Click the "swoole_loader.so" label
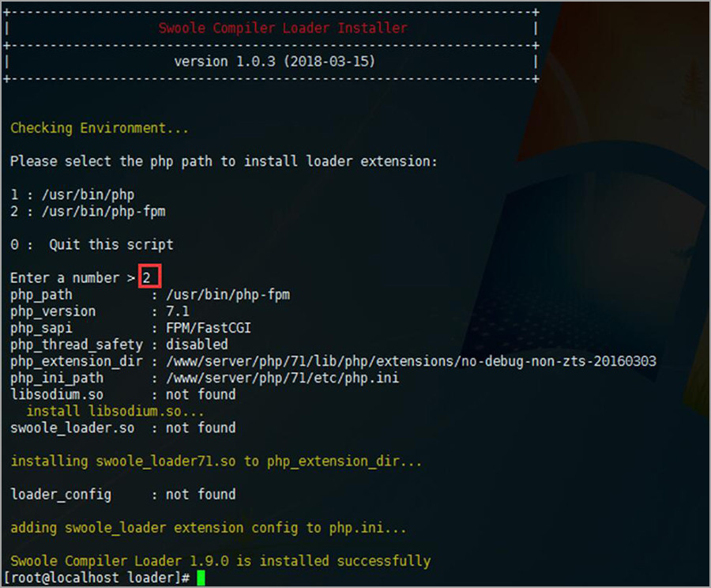The height and width of the screenshot is (588, 711). (73, 428)
